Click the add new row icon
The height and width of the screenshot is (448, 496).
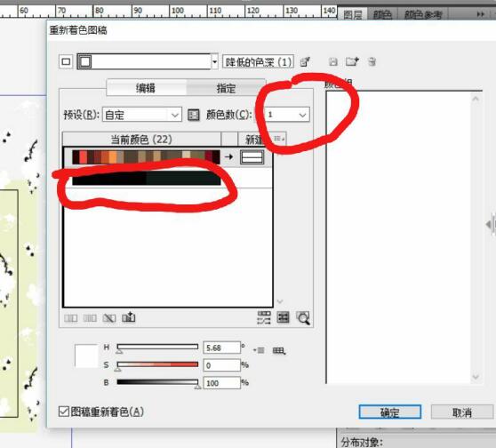tap(128, 317)
